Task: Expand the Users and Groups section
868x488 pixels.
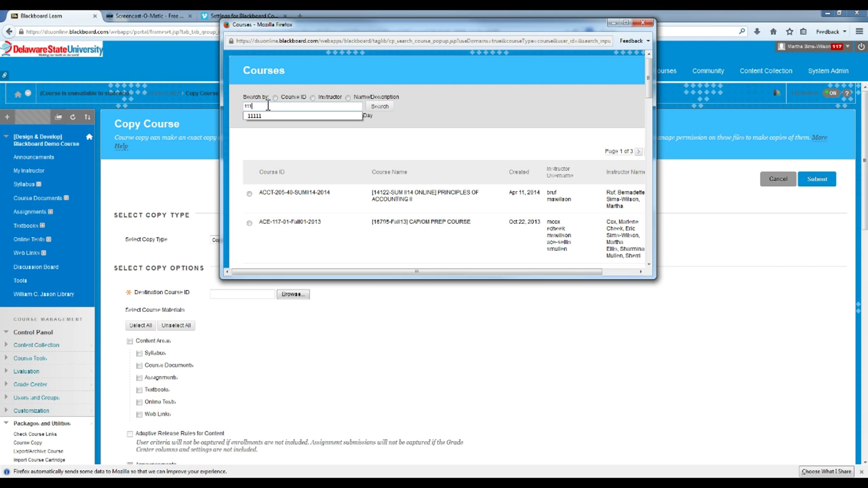Action: 6,397
